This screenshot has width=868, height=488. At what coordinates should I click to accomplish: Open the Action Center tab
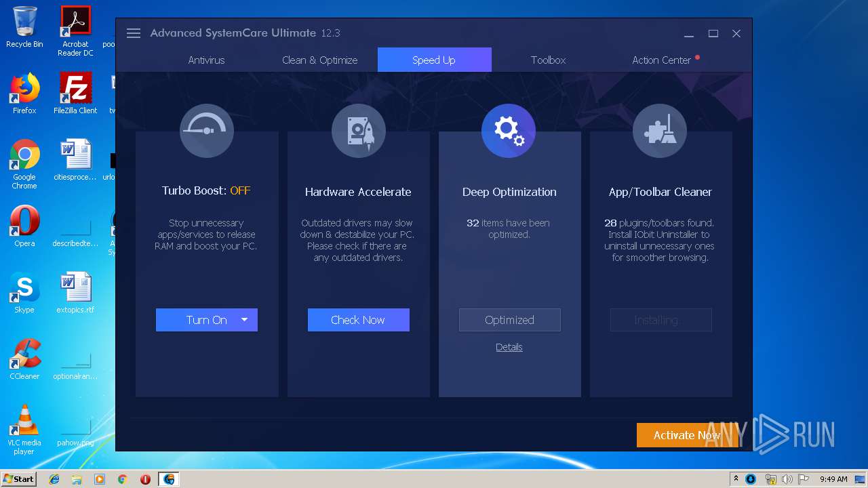pyautogui.click(x=662, y=60)
